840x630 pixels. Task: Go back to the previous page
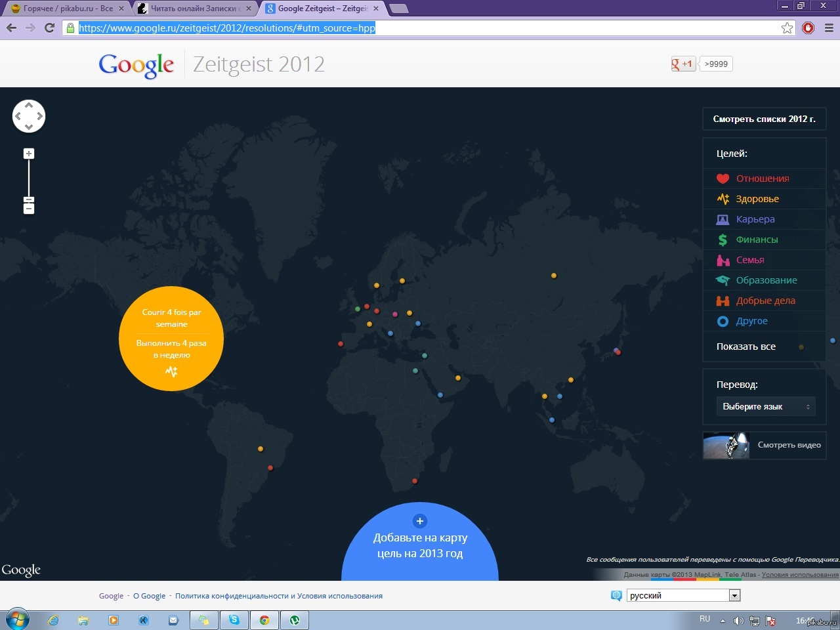[11, 28]
